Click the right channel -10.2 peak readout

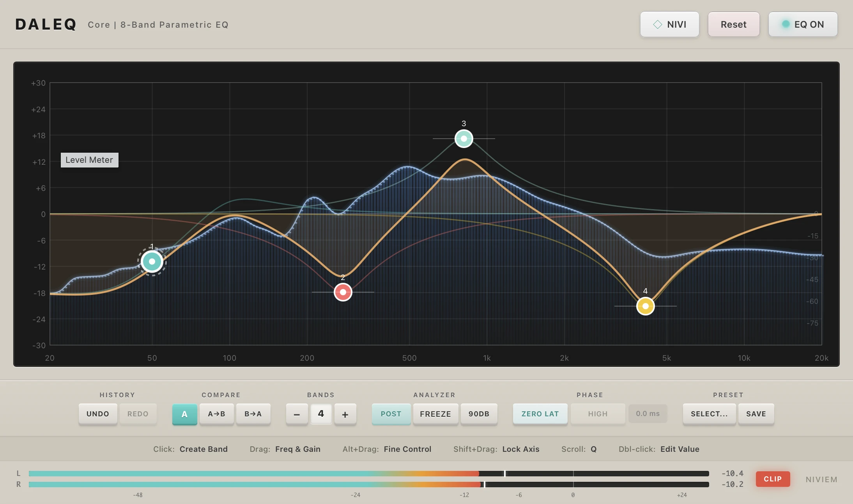(x=733, y=485)
